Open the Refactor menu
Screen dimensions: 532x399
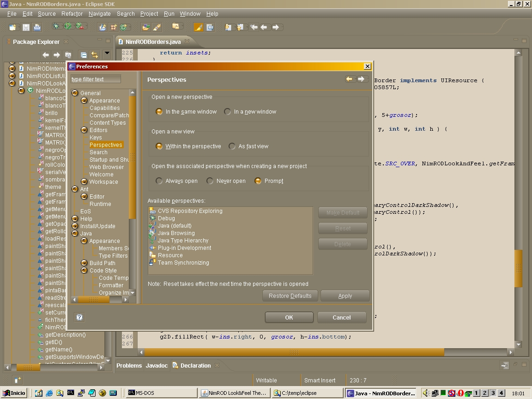point(72,14)
